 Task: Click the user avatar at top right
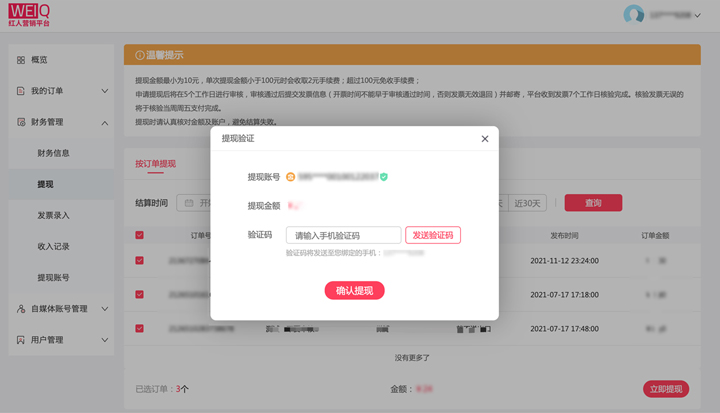point(634,15)
